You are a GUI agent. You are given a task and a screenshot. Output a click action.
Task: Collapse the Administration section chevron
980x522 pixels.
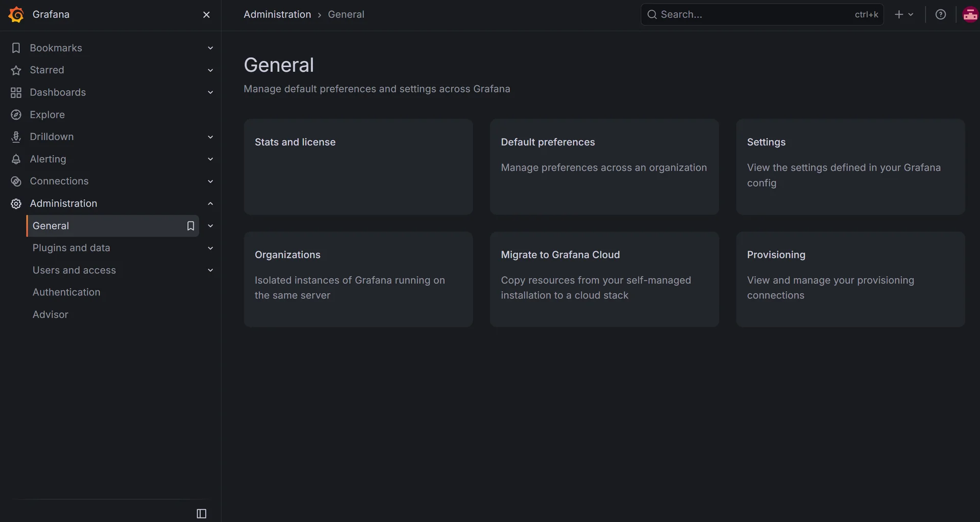click(x=210, y=204)
